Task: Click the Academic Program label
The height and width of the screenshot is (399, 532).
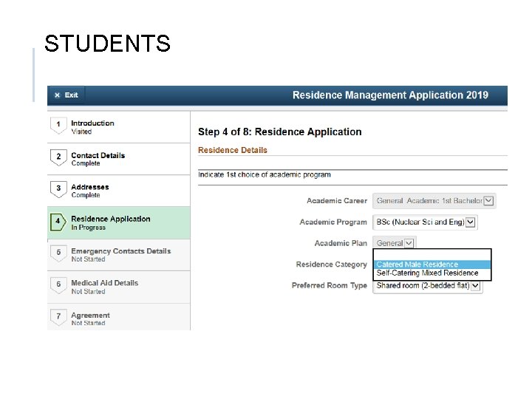Action: [x=333, y=222]
